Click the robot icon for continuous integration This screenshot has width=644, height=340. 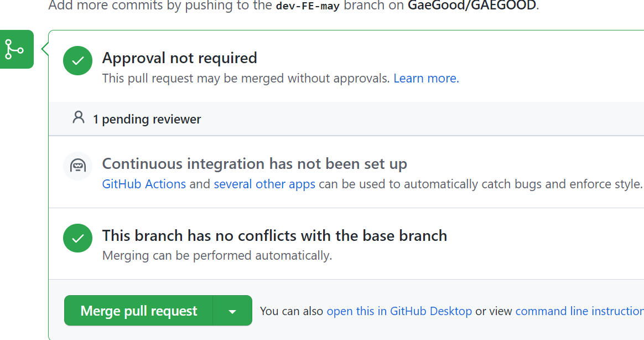click(77, 166)
